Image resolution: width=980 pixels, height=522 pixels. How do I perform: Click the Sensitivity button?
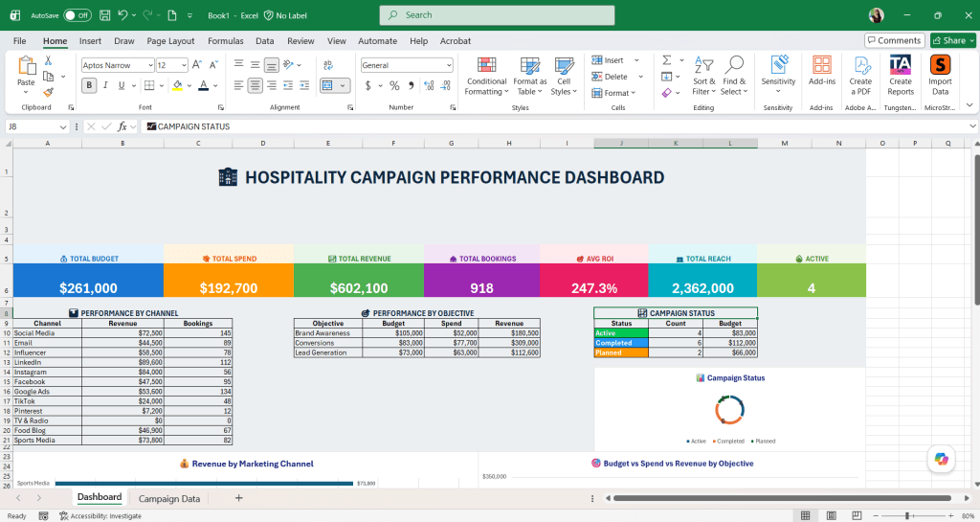pyautogui.click(x=778, y=75)
